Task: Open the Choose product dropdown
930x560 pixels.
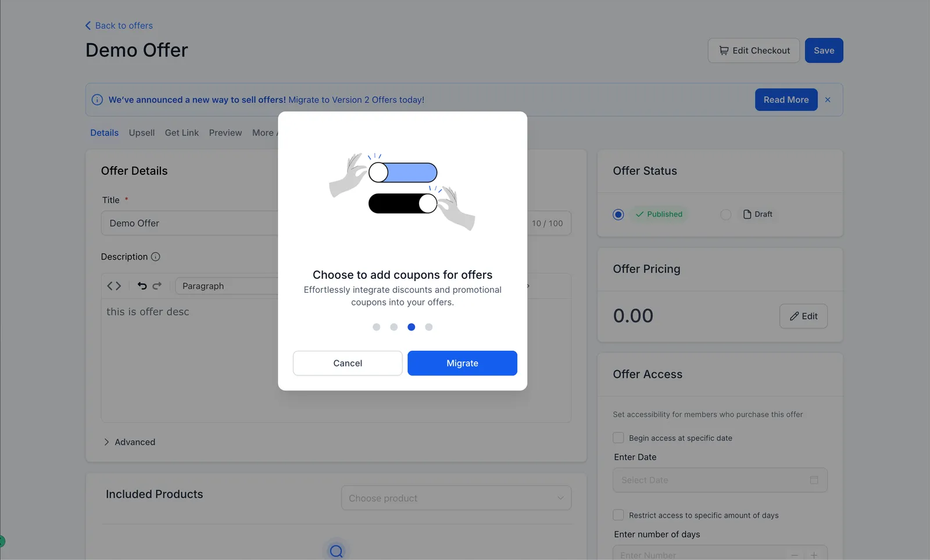Action: (x=456, y=498)
